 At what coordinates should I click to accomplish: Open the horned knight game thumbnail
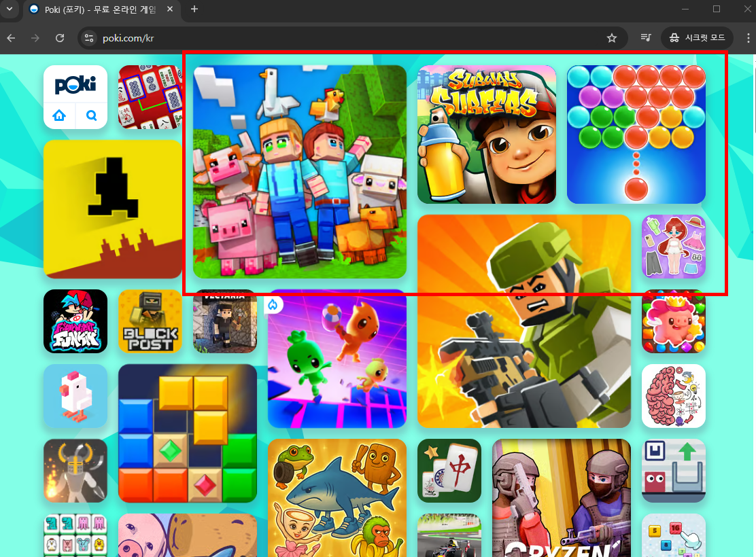(75, 471)
